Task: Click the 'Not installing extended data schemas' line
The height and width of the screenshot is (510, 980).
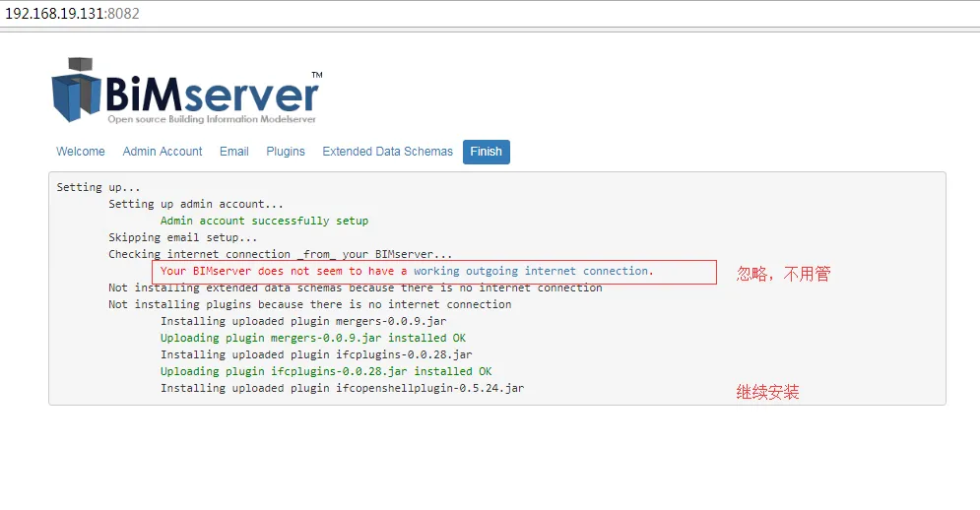Action: (x=355, y=287)
